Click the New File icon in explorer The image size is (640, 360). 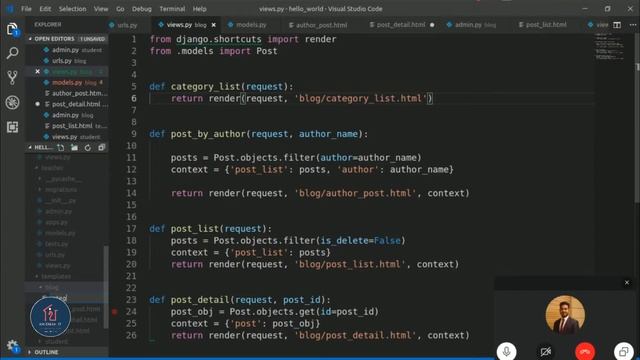point(61,147)
